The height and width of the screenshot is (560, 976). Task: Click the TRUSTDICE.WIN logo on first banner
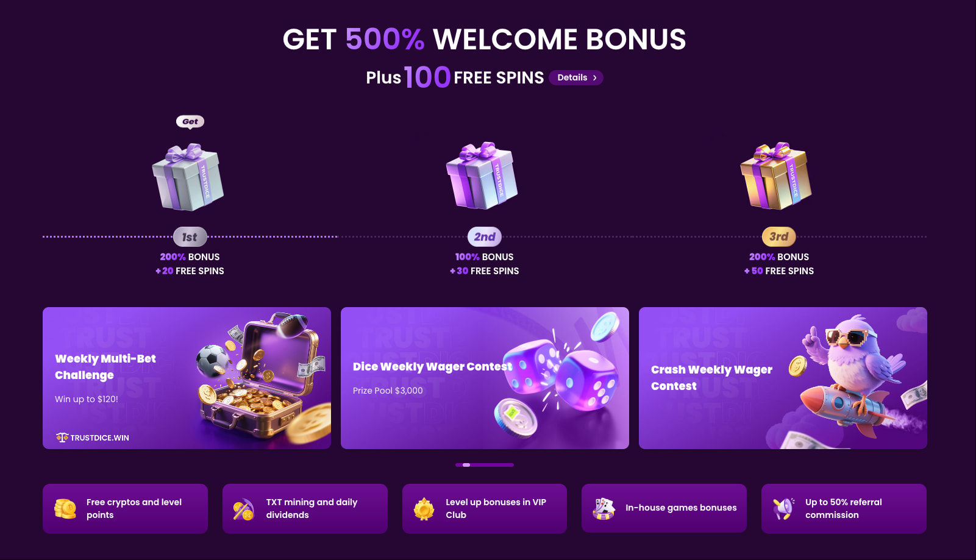[x=93, y=438]
